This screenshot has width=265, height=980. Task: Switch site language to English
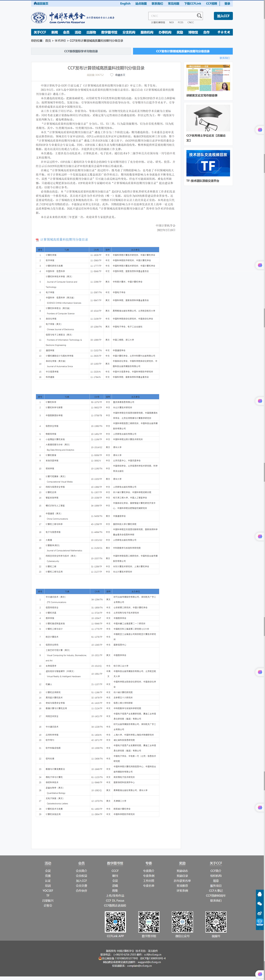(x=125, y=3)
